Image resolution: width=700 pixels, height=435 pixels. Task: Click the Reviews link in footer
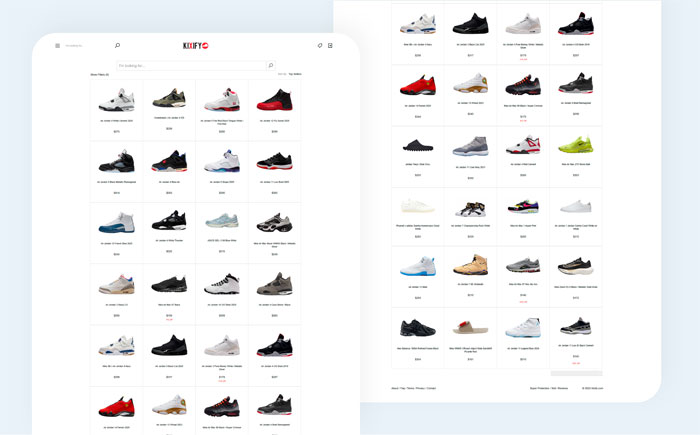coord(563,387)
